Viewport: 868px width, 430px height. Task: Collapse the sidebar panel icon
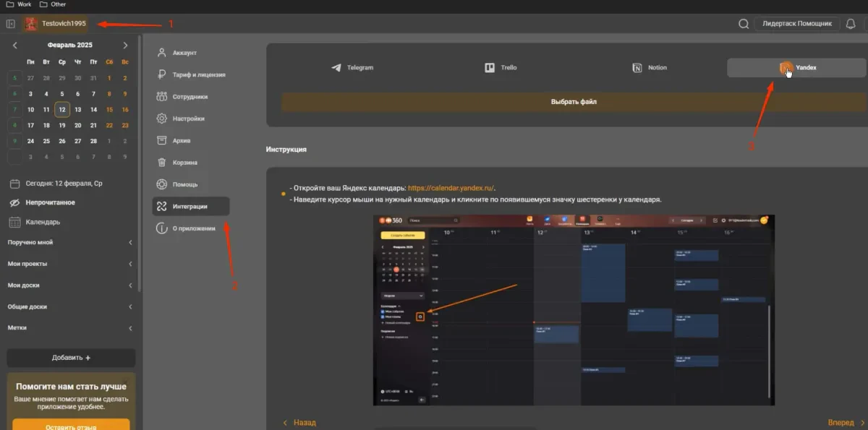point(11,24)
